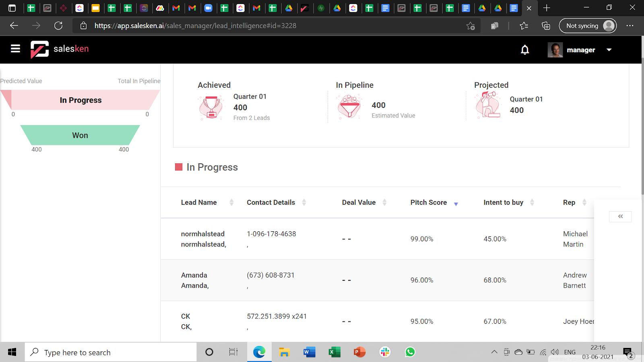
Task: Sort by Pitch Score arrow
Action: tap(456, 204)
